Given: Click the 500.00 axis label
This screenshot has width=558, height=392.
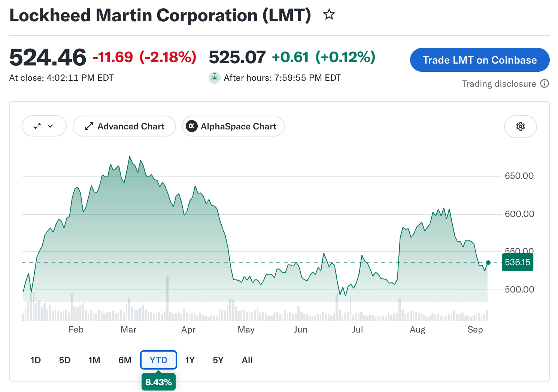Looking at the screenshot, I should pos(519,290).
